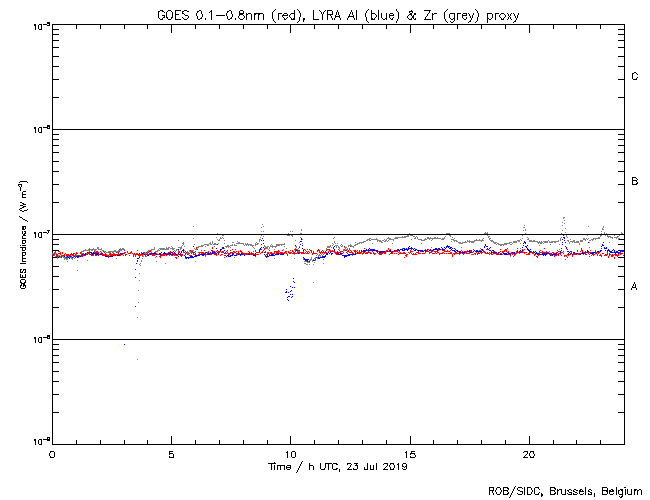Screen dimensions: 650x500
Task: Click the horizontal line between A and B classes
Action: coord(338,234)
